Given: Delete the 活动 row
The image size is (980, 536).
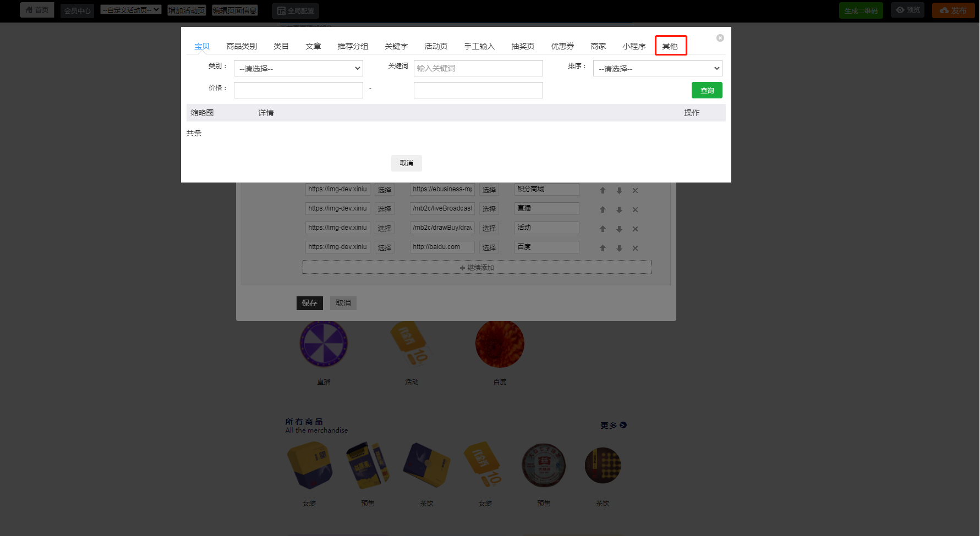Looking at the screenshot, I should pyautogui.click(x=635, y=229).
